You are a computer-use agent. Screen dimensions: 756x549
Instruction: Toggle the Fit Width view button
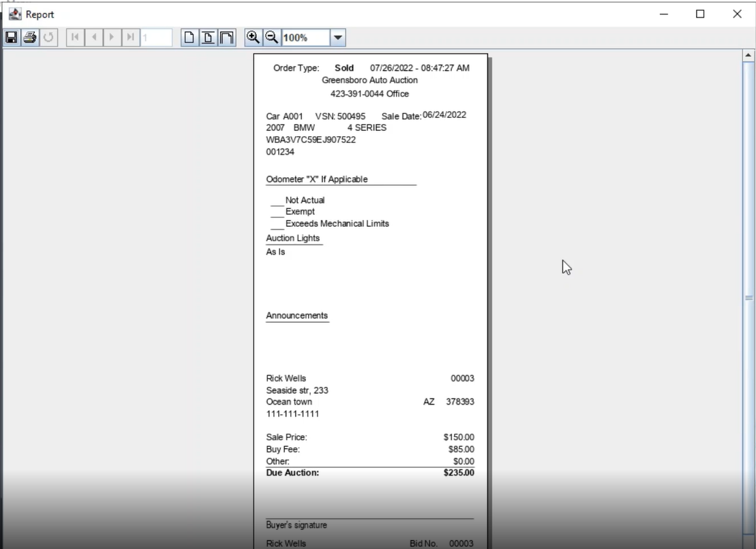pos(226,37)
